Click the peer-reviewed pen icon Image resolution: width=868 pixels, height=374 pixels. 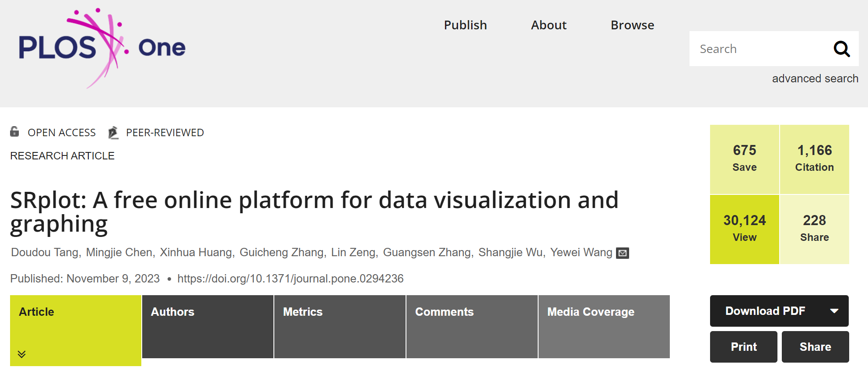[x=113, y=132]
